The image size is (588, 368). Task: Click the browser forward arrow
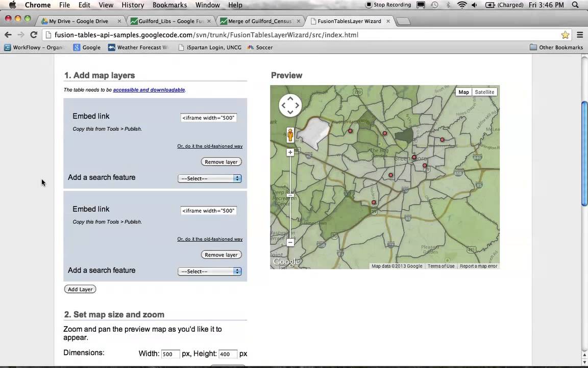coord(21,35)
